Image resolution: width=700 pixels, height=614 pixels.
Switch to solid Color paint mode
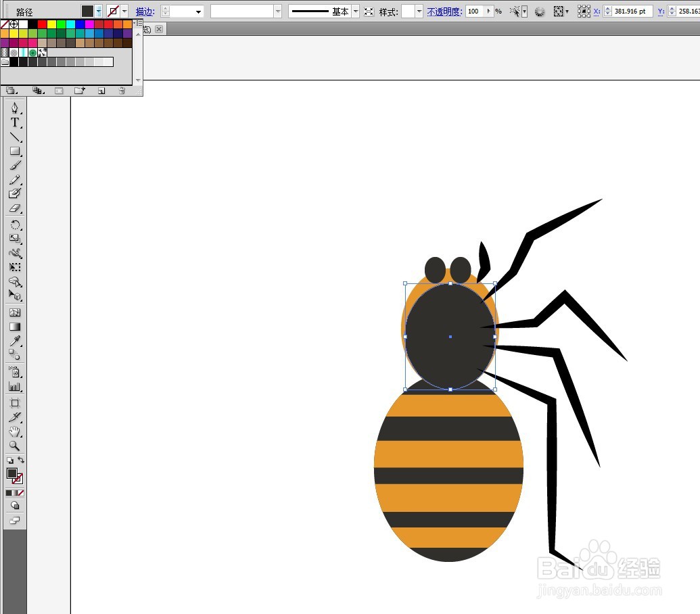(x=9, y=493)
